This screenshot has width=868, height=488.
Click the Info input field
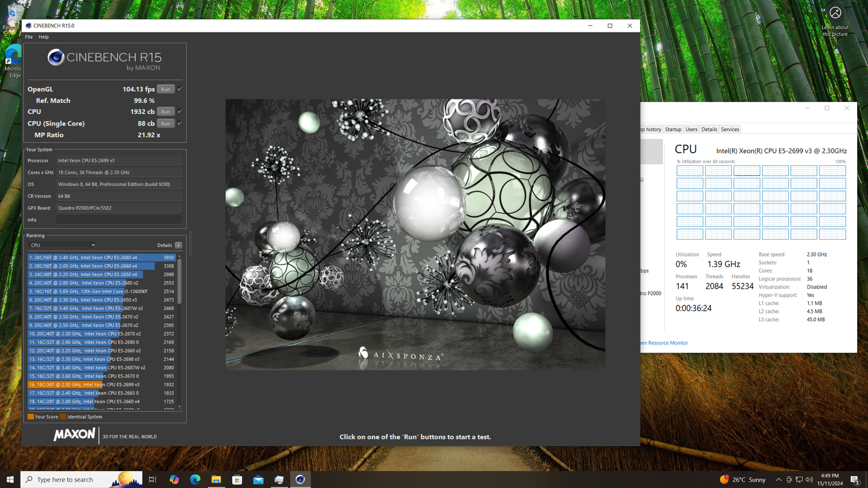click(x=119, y=220)
